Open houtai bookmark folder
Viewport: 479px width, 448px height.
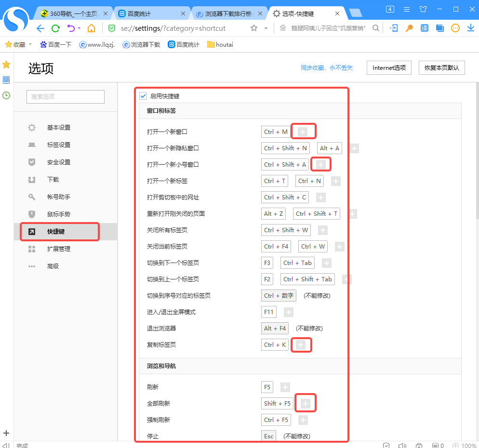220,45
